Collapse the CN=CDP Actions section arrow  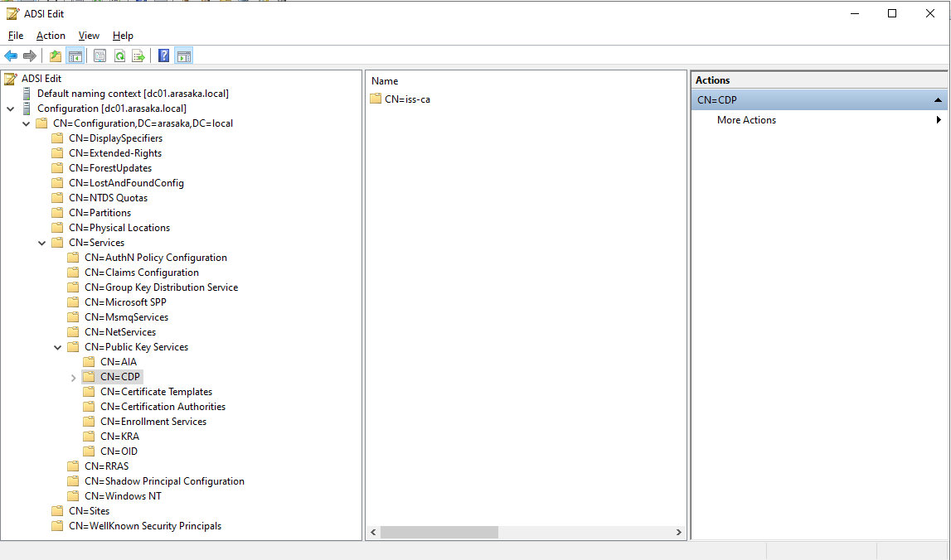(938, 100)
